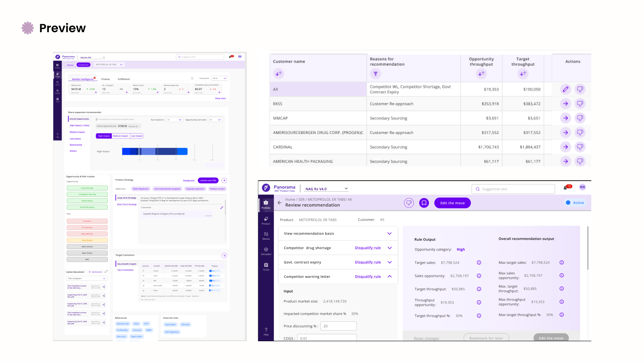Click the arrow icon for CARDINAL row
Image resolution: width=644 pixels, height=362 pixels.
point(566,147)
